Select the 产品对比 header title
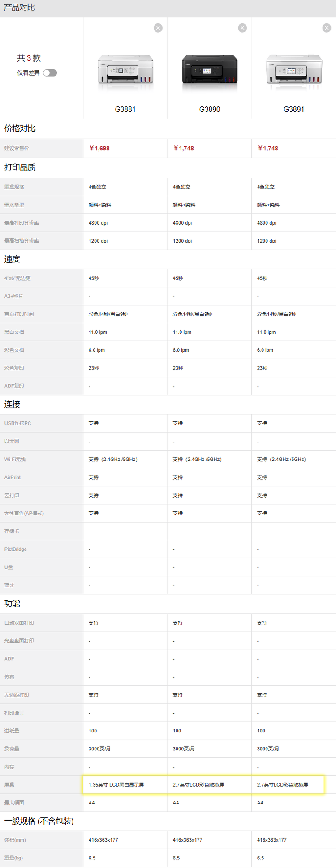 click(x=19, y=8)
